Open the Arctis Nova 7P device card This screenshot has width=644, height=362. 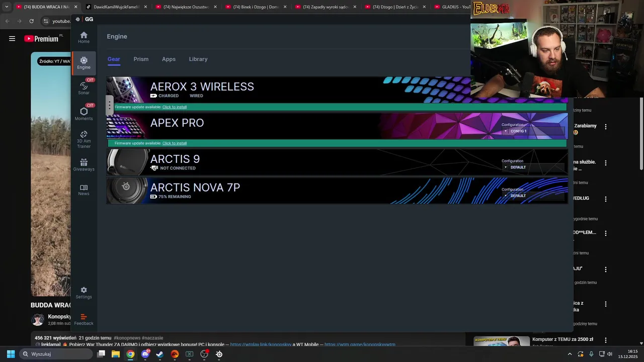337,191
